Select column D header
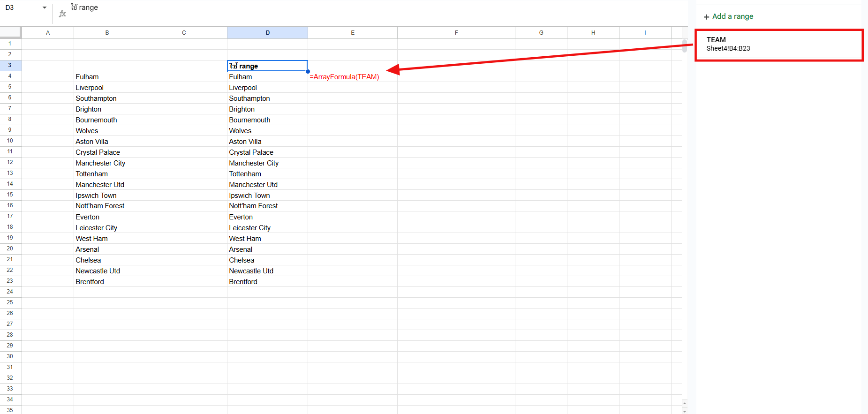The image size is (868, 414). pyautogui.click(x=268, y=33)
